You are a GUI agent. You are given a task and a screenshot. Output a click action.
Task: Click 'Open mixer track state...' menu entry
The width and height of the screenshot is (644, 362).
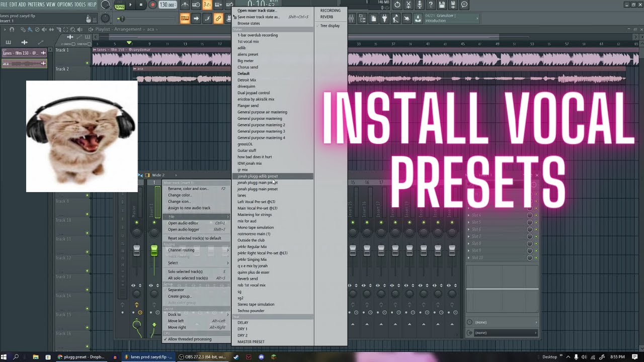click(x=272, y=11)
